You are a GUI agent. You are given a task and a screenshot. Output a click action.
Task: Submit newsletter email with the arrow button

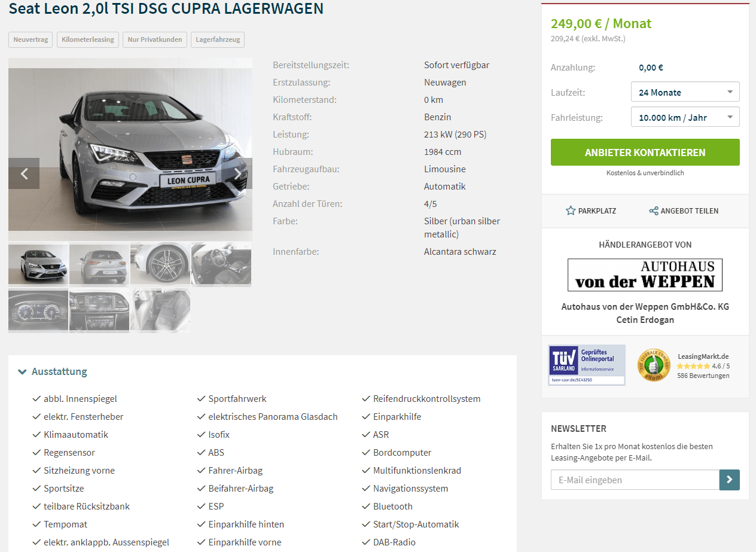730,480
